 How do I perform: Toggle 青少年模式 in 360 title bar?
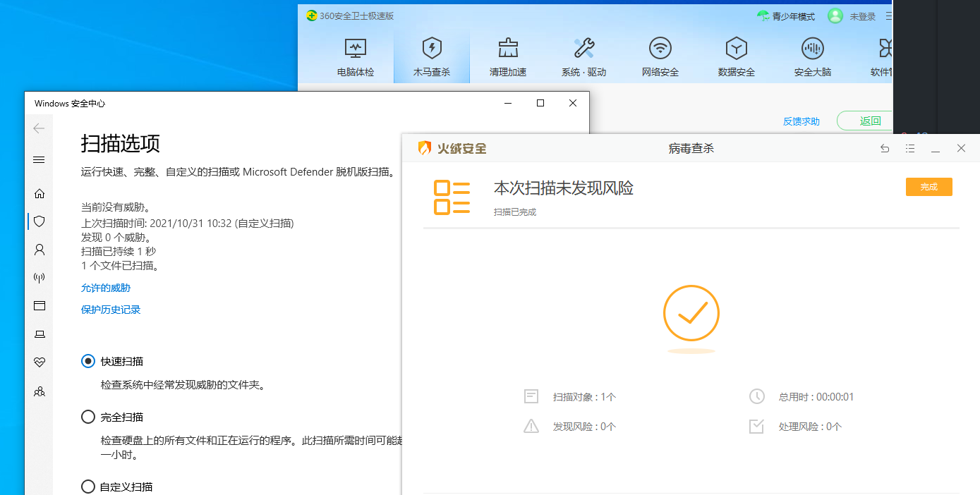click(785, 16)
